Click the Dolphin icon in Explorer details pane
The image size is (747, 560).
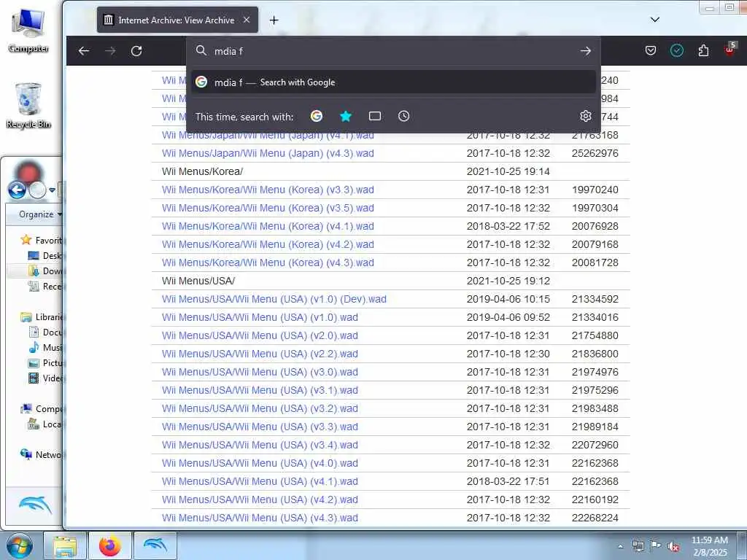tap(35, 506)
